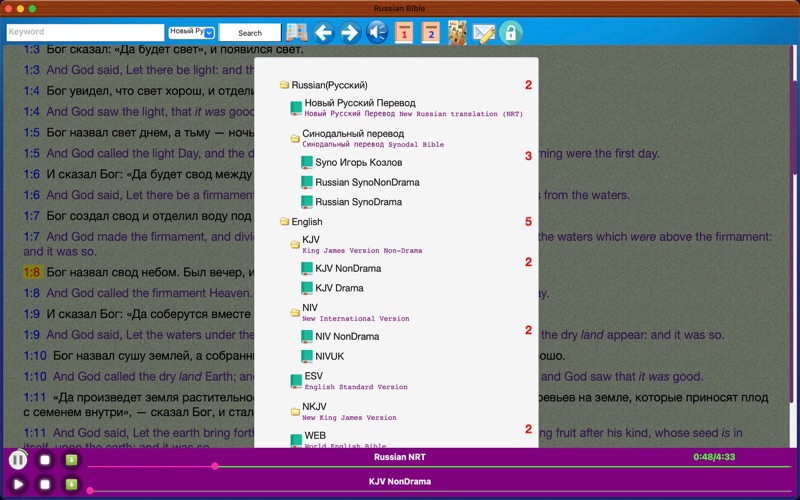Select Новый Русский Перевод translation
800x500 pixels.
(346, 104)
